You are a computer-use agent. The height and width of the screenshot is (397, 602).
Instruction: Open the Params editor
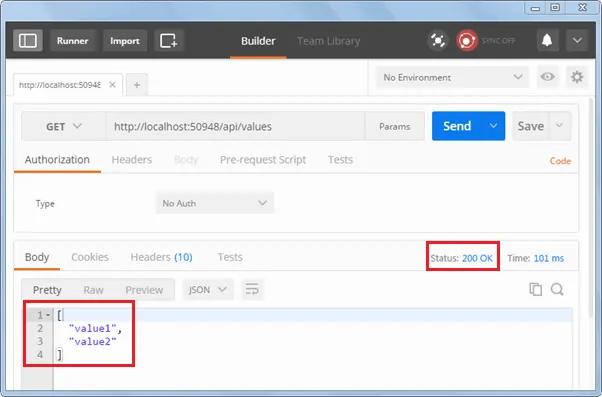pos(395,126)
